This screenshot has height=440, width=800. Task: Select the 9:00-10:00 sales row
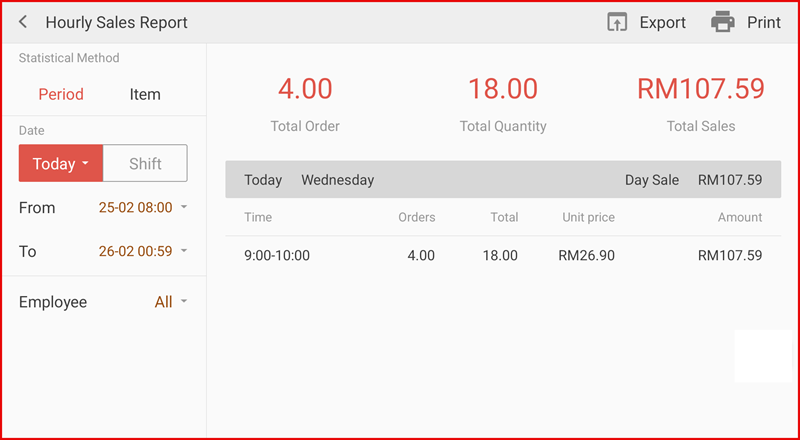pos(502,255)
